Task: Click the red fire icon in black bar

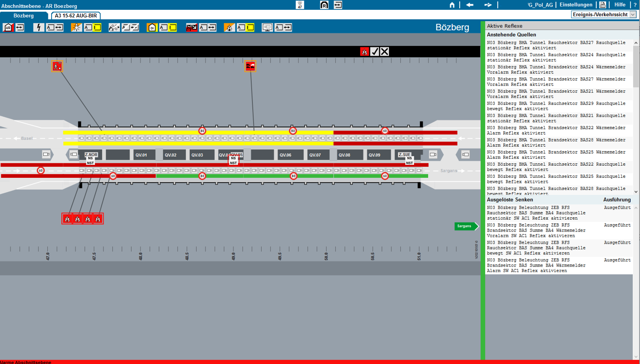Action: pyautogui.click(x=364, y=52)
